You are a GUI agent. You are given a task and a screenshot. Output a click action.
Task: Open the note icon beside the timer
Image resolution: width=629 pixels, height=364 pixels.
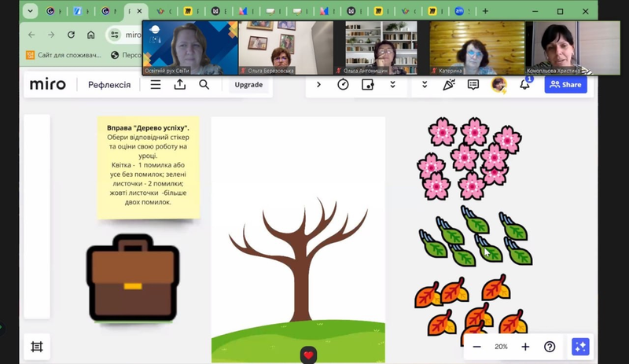click(367, 85)
